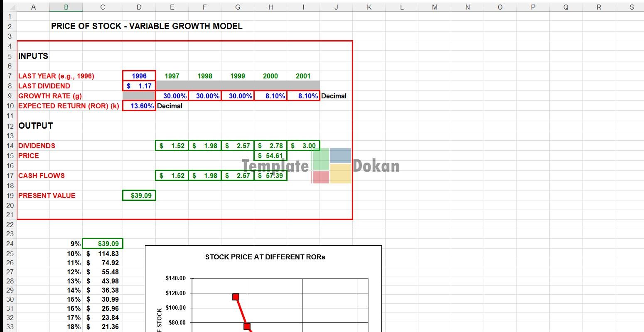The height and width of the screenshot is (332, 644).
Task: Click the cash flow cell showing $57.39
Action: [270, 176]
